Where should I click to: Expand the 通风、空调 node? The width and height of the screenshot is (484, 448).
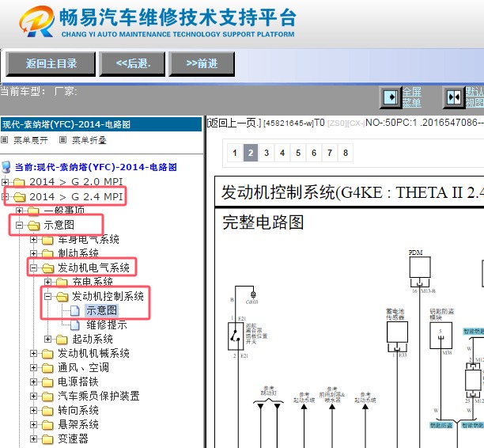33,368
